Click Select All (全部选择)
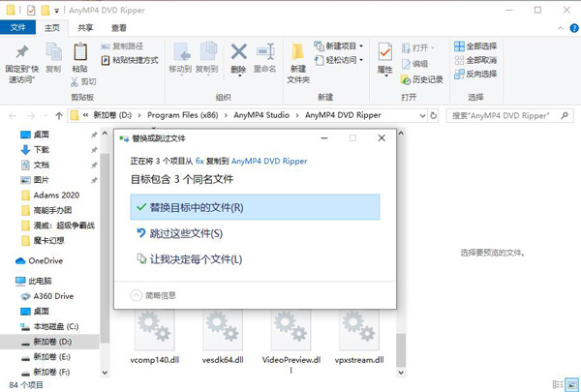Viewport: 581px width, 392px height. point(475,46)
